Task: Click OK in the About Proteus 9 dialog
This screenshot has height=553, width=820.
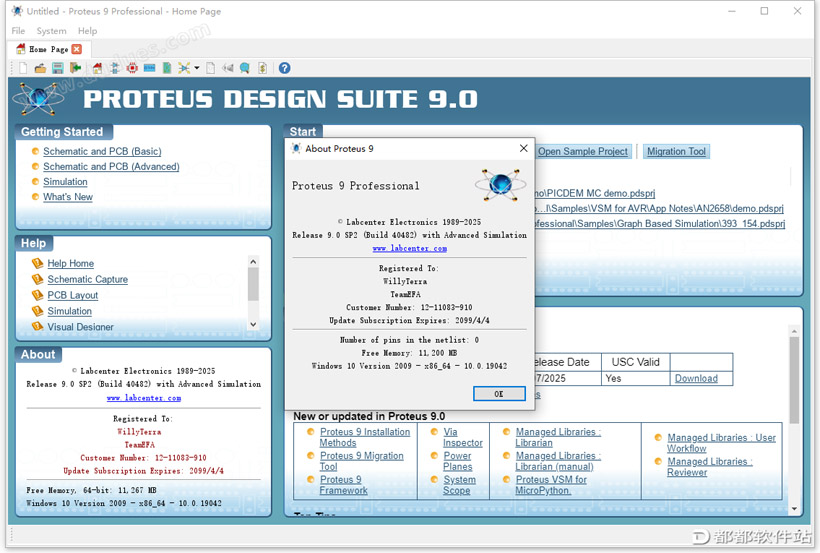Action: click(499, 394)
